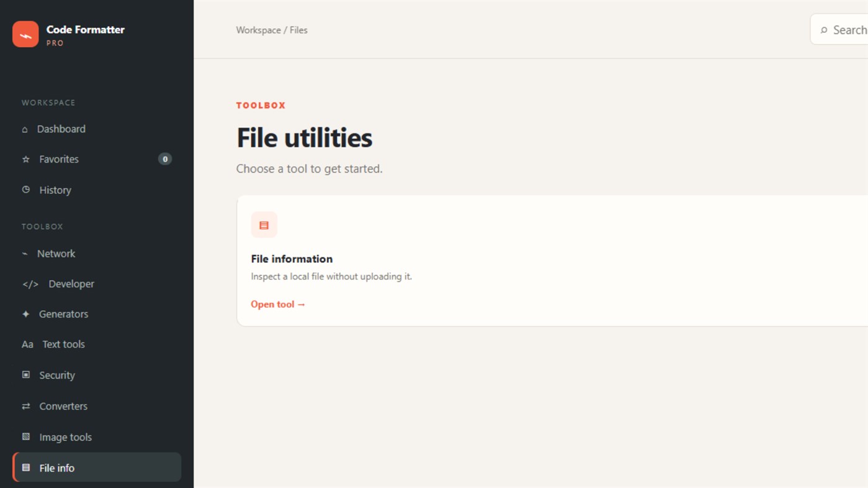Screen dimensions: 868x488
Task: Click the WORKSPACE section label in sidebar
Action: click(48, 103)
